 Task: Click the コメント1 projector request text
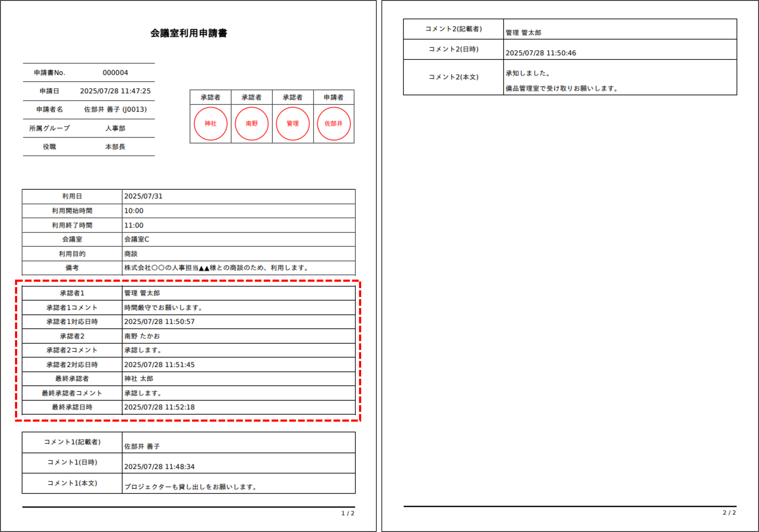coord(190,487)
